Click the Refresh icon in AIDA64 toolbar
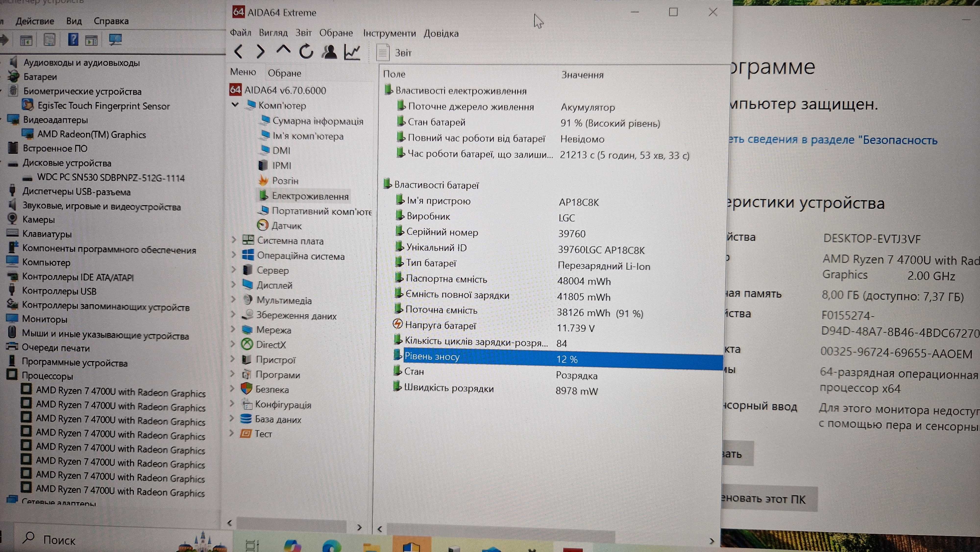Screen dimensions: 980x552 click(306, 51)
